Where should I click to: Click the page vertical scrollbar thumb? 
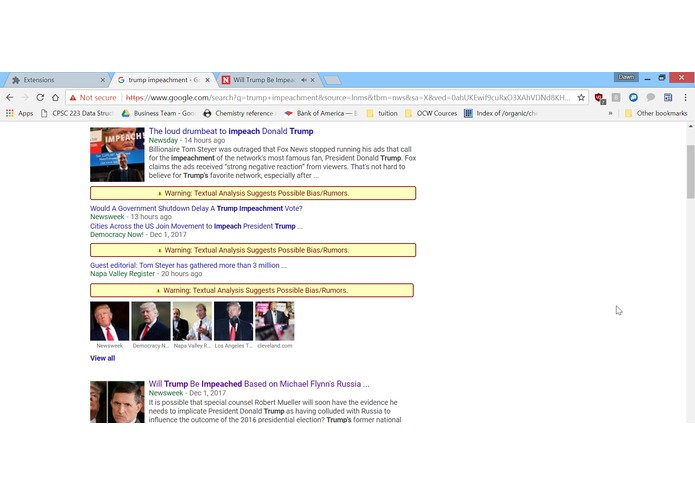691,172
